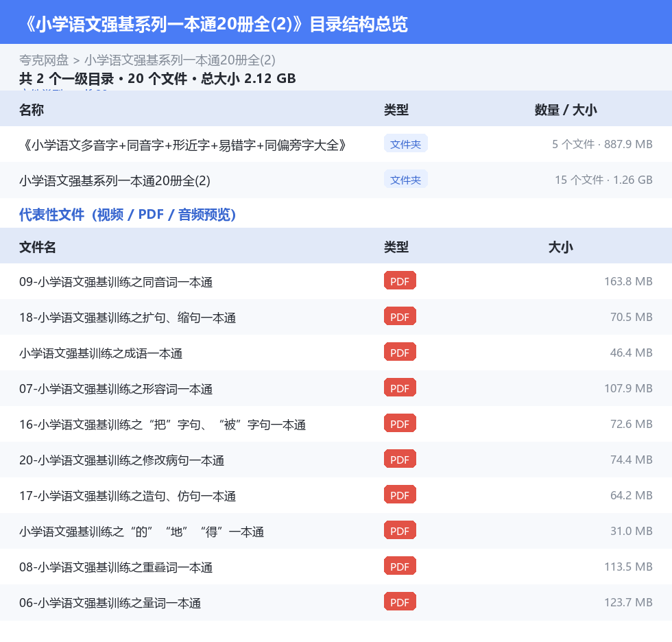Open folder row 小学语文强基系列一本通20册全(2)
Image resolution: width=672 pixels, height=642 pixels.
click(336, 180)
